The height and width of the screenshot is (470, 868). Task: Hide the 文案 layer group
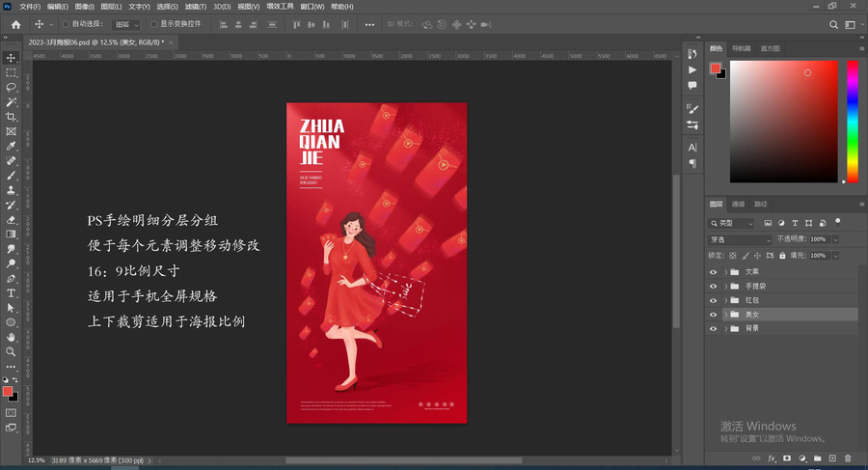click(713, 271)
